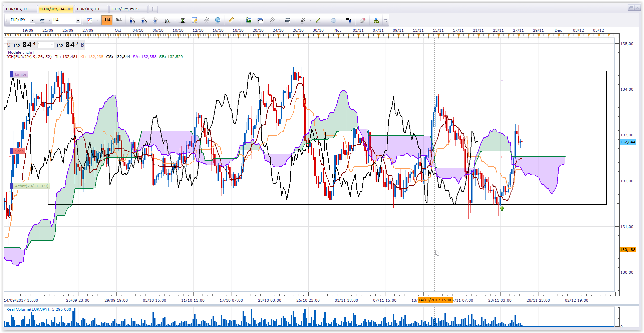Click the [Modele : ichi] label
Viewport: 644px width, 333px height.
20,52
